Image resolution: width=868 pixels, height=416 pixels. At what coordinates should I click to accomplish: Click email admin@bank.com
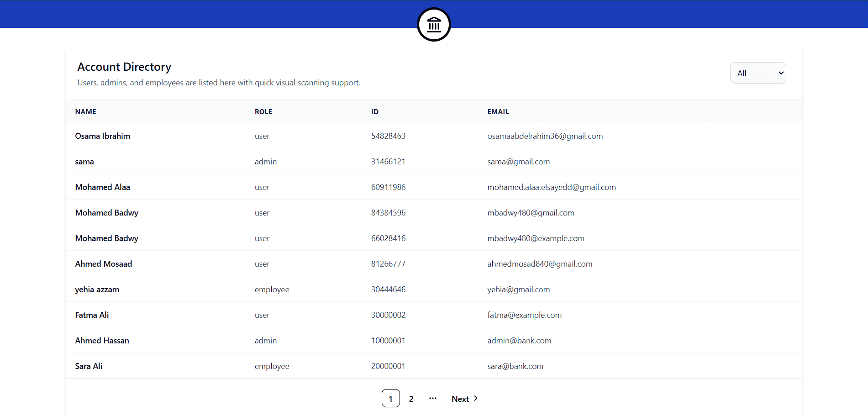520,341
